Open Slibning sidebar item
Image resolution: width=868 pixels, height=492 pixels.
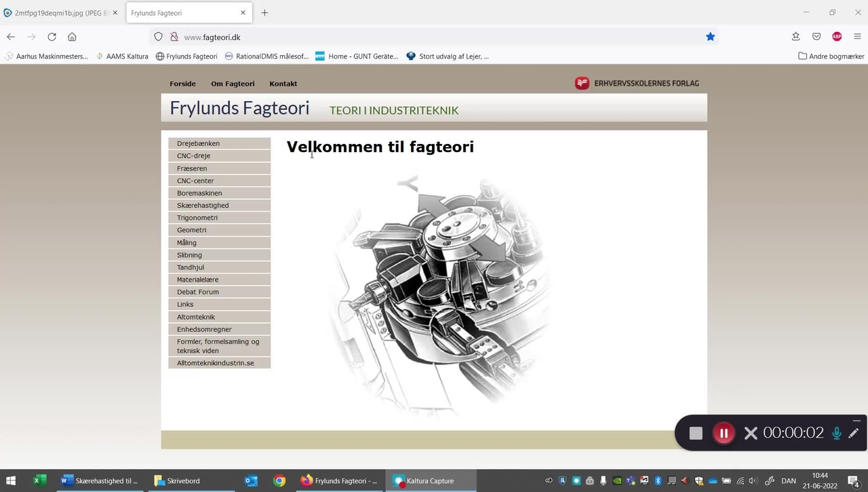click(x=219, y=255)
